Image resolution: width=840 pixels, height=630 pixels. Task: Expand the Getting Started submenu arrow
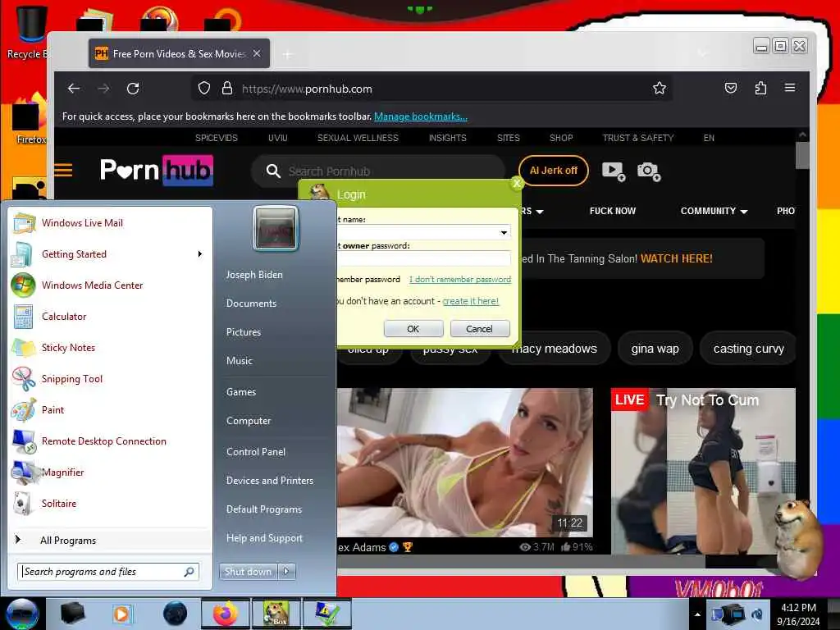tap(200, 254)
